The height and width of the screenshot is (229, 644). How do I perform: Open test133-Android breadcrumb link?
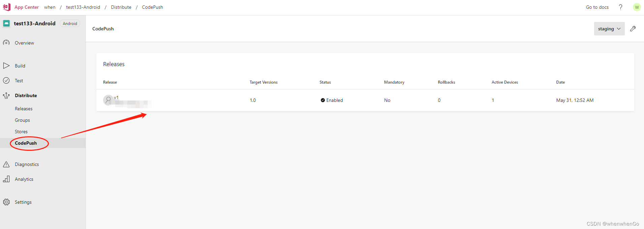pyautogui.click(x=83, y=7)
